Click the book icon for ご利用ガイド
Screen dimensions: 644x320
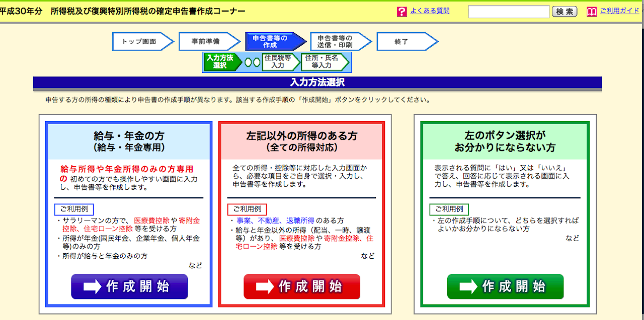592,12
